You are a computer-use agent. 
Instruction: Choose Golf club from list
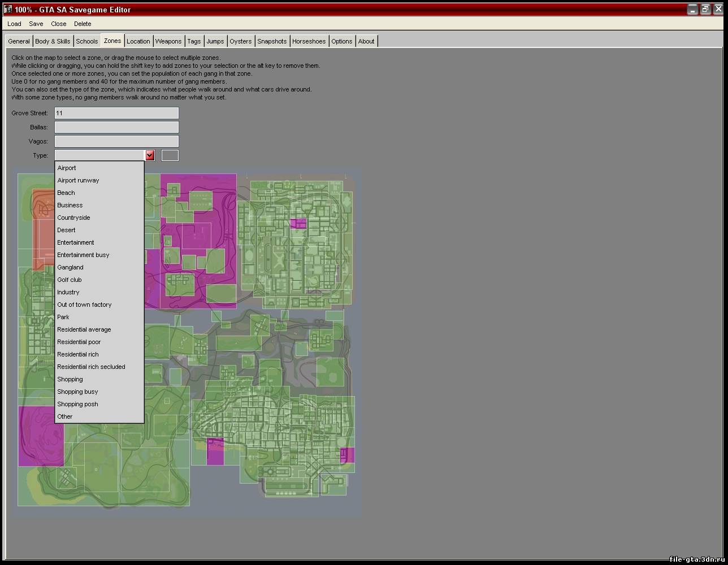pos(99,280)
